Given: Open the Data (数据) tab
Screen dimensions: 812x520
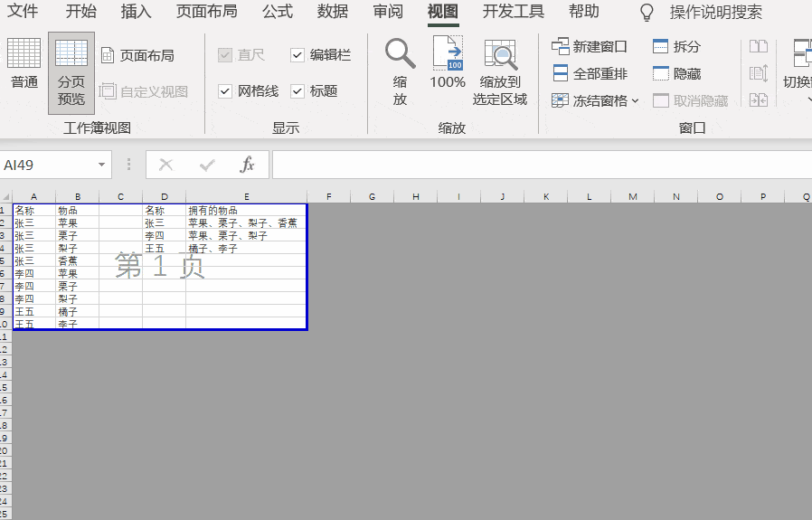Looking at the screenshot, I should point(333,12).
